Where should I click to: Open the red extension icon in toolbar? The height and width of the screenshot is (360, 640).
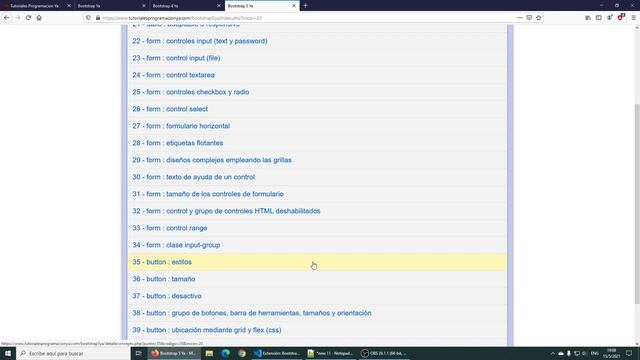621,17
